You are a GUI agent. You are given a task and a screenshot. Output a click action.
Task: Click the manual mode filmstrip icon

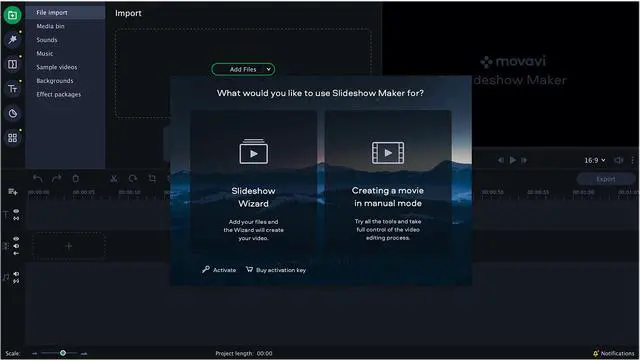tap(388, 153)
